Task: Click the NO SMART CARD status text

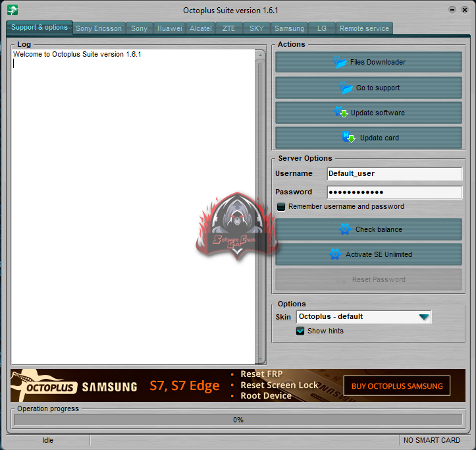Action: tap(432, 440)
